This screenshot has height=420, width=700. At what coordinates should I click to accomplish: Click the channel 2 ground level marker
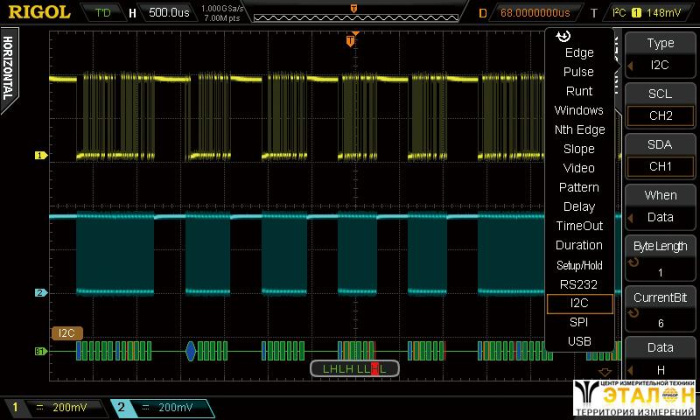pos(41,293)
